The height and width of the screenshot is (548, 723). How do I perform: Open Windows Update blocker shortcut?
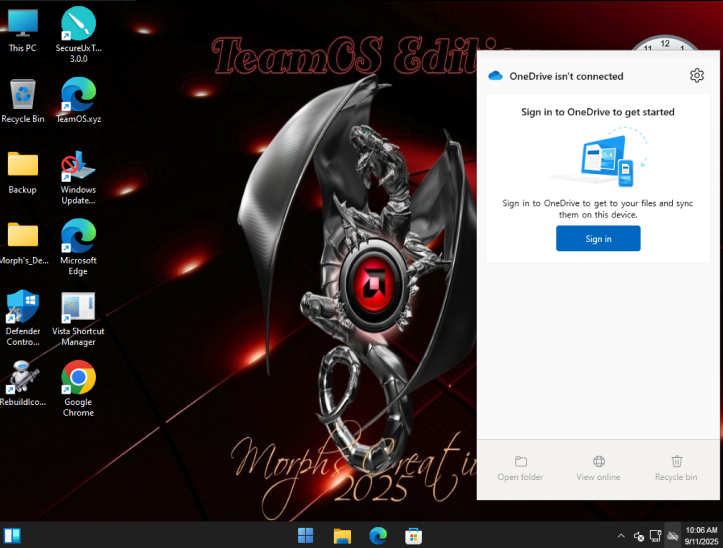(x=78, y=178)
